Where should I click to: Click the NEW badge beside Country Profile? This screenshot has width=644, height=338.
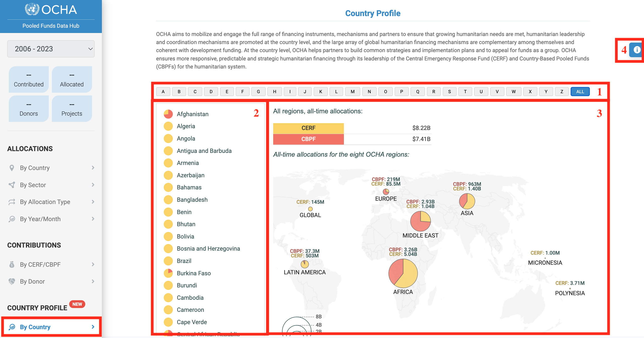[77, 304]
